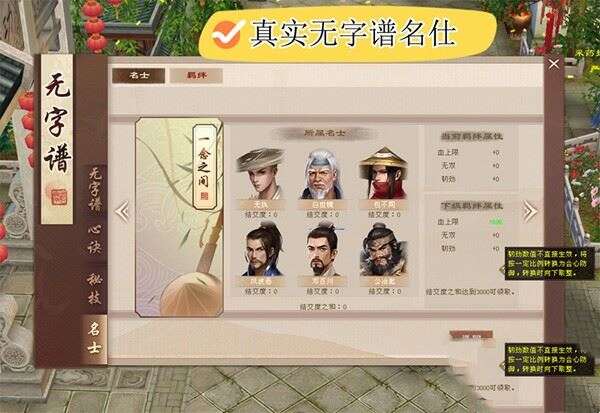Screen dimensions: 600x413
Task: Open the 心诀 sidebar section
Action: pos(94,240)
